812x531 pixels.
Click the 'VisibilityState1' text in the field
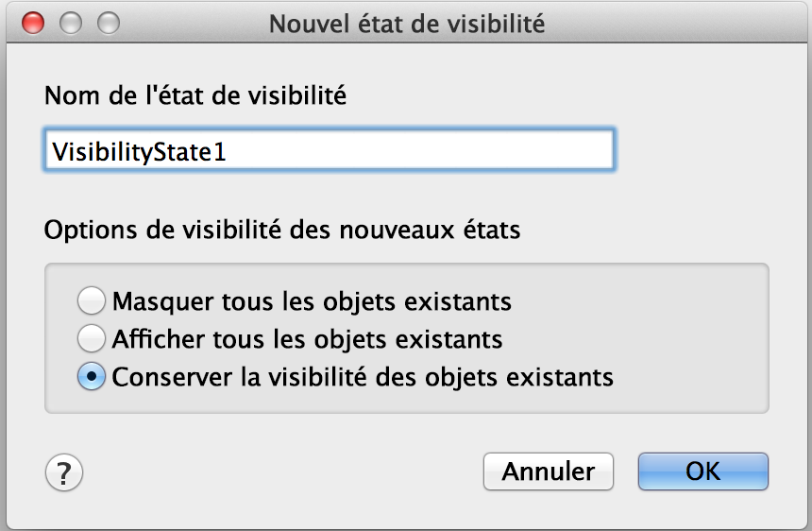[x=139, y=151]
